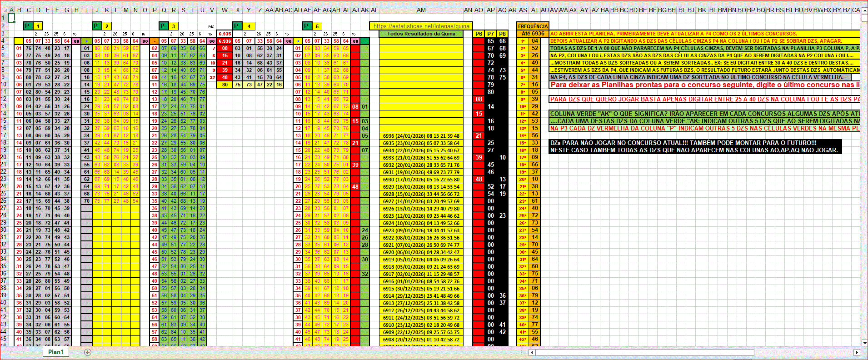This screenshot has width=868, height=360.
Task: Click the select-all corner triangle
Action: 4,10
